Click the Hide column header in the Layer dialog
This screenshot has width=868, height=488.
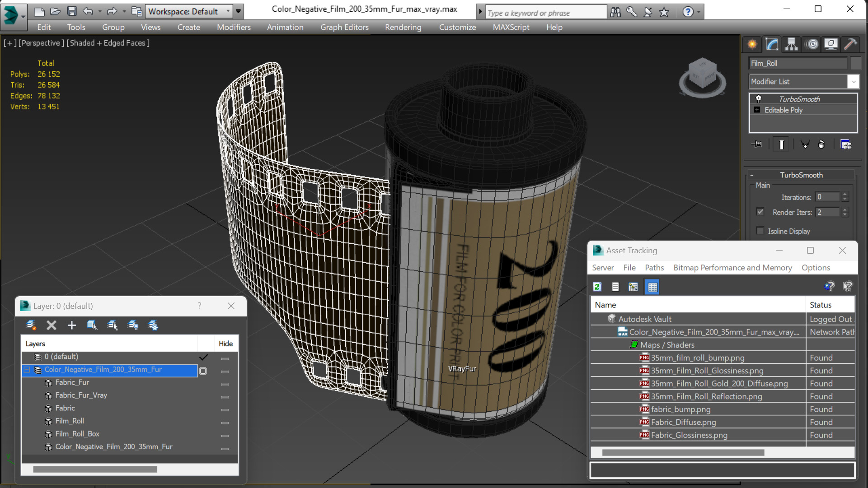tap(225, 344)
